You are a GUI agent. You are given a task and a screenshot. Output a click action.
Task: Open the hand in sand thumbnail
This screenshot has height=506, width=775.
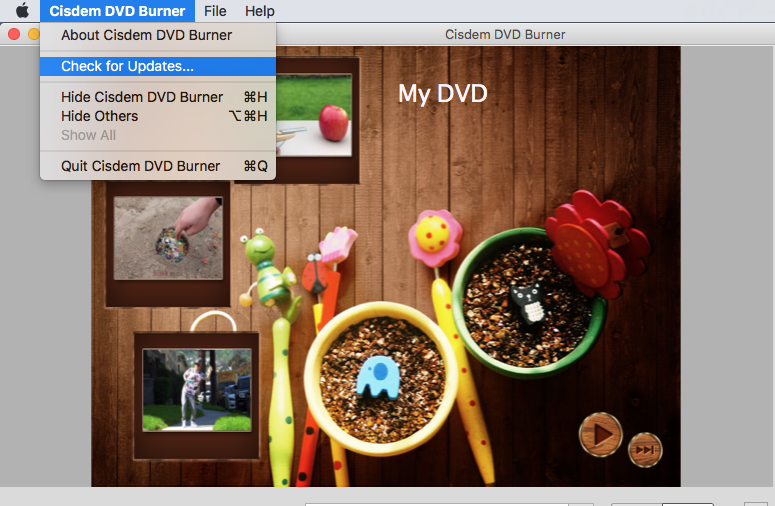(x=168, y=238)
